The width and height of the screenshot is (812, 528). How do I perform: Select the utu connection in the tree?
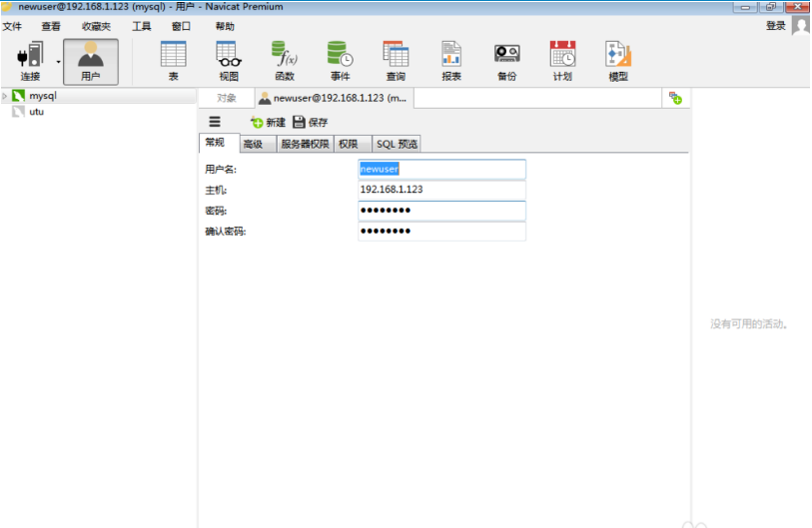click(36, 112)
